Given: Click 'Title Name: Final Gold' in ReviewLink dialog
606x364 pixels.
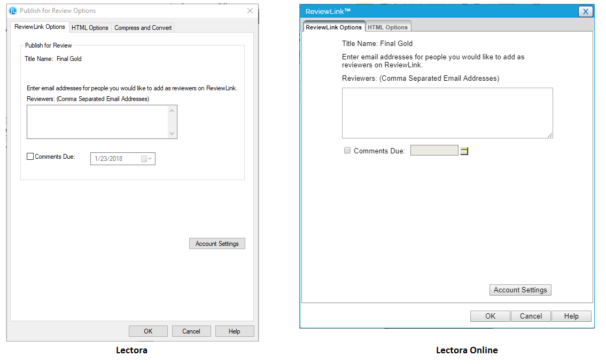Looking at the screenshot, I should [x=377, y=44].
